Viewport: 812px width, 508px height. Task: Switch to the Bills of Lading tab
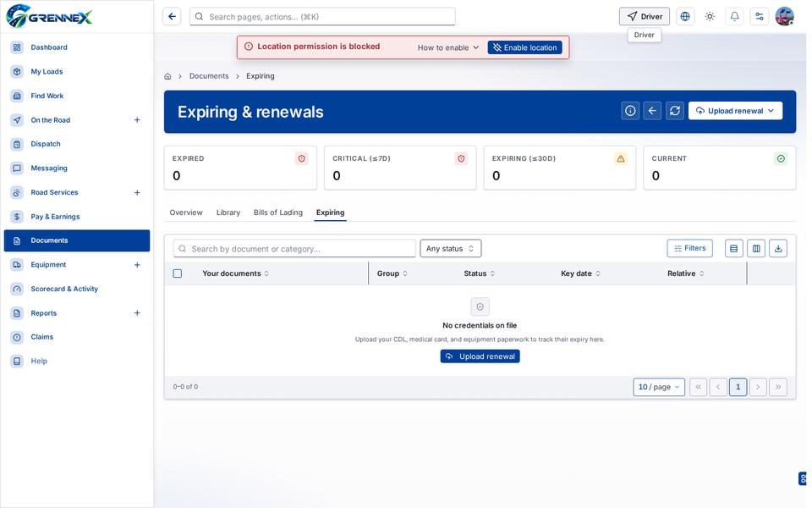(x=278, y=213)
